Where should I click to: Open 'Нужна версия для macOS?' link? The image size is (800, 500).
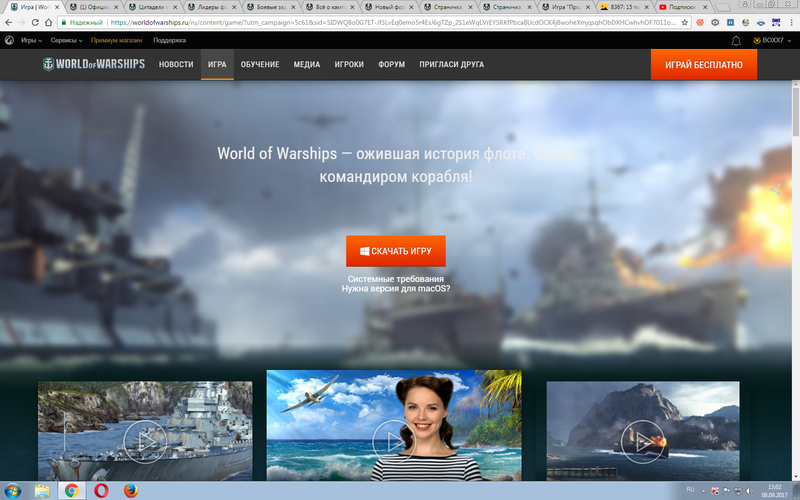click(x=395, y=289)
